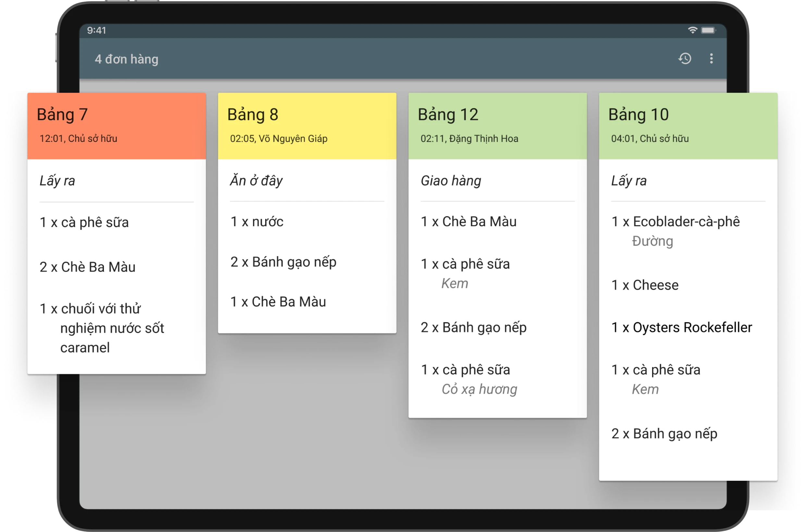Tap the 9:41 clock in the status bar

[x=96, y=30]
